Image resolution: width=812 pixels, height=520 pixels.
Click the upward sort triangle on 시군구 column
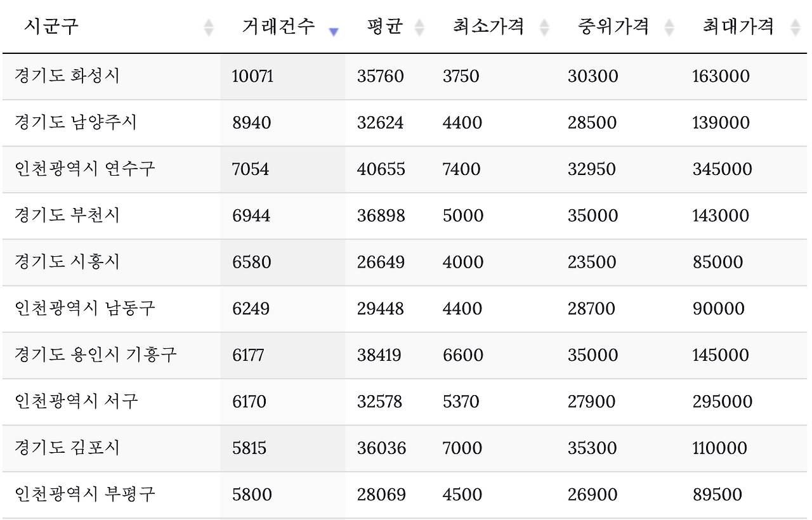coord(209,23)
